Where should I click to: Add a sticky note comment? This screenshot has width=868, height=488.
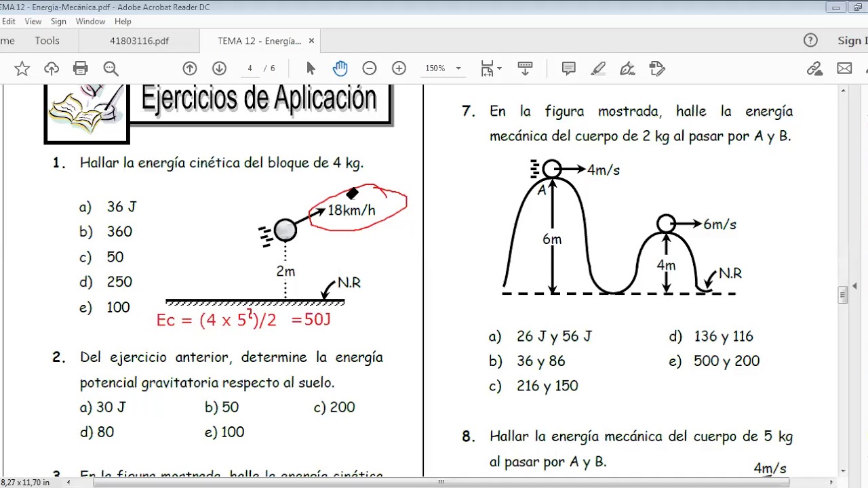[569, 68]
